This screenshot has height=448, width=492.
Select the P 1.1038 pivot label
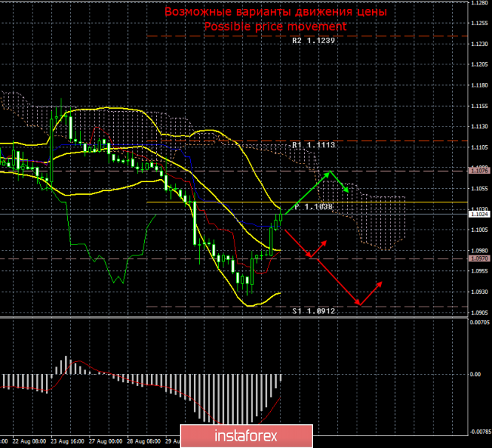314,207
